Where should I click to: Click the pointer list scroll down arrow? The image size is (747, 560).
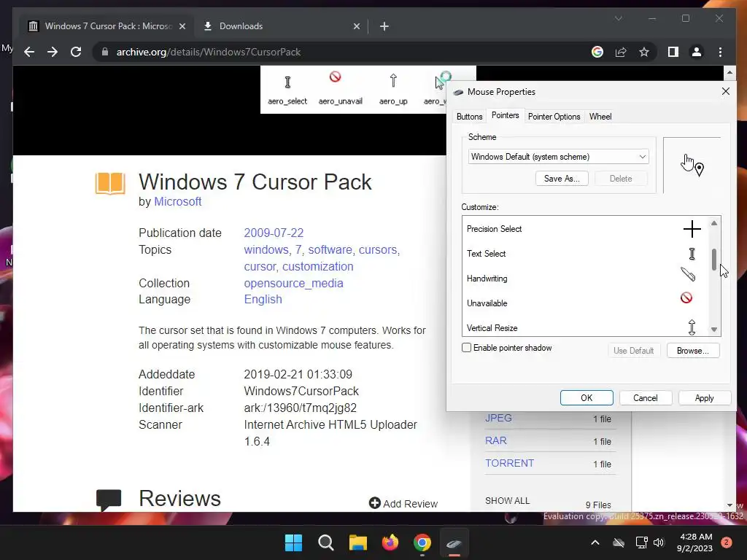click(714, 330)
